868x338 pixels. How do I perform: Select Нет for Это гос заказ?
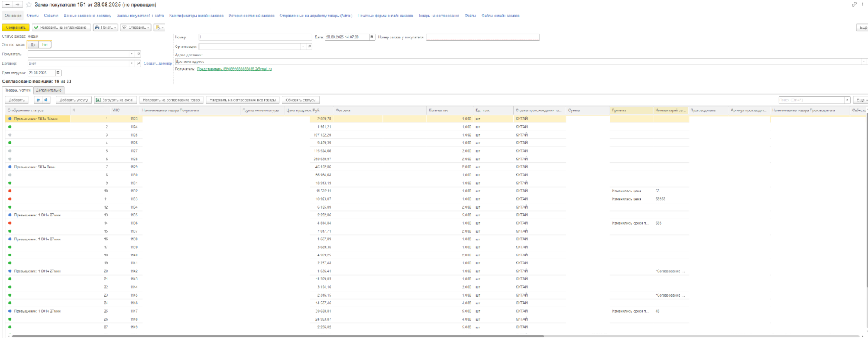(45, 44)
